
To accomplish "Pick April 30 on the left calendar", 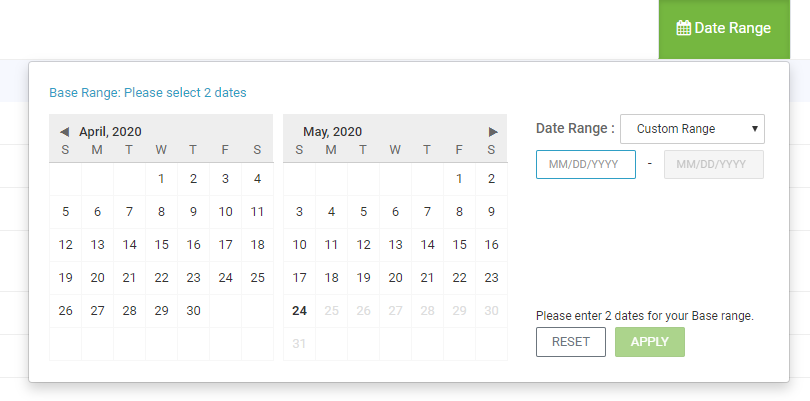I will pyautogui.click(x=193, y=311).
